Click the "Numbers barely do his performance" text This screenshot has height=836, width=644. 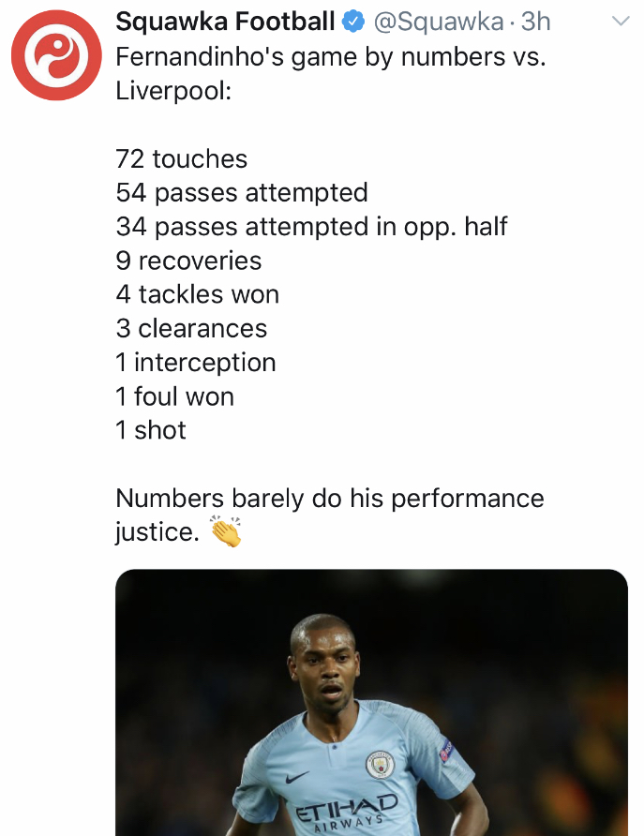[330, 498]
